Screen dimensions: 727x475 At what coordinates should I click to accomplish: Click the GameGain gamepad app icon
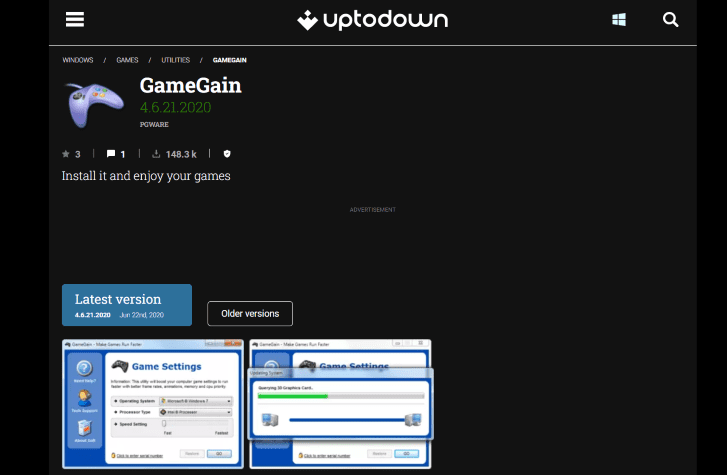pyautogui.click(x=95, y=104)
